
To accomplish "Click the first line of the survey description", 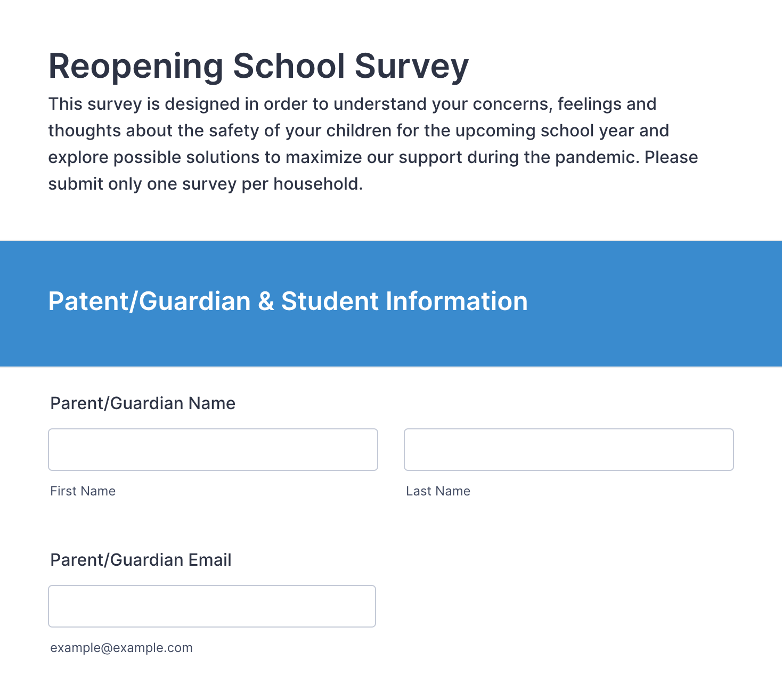I will click(x=352, y=104).
